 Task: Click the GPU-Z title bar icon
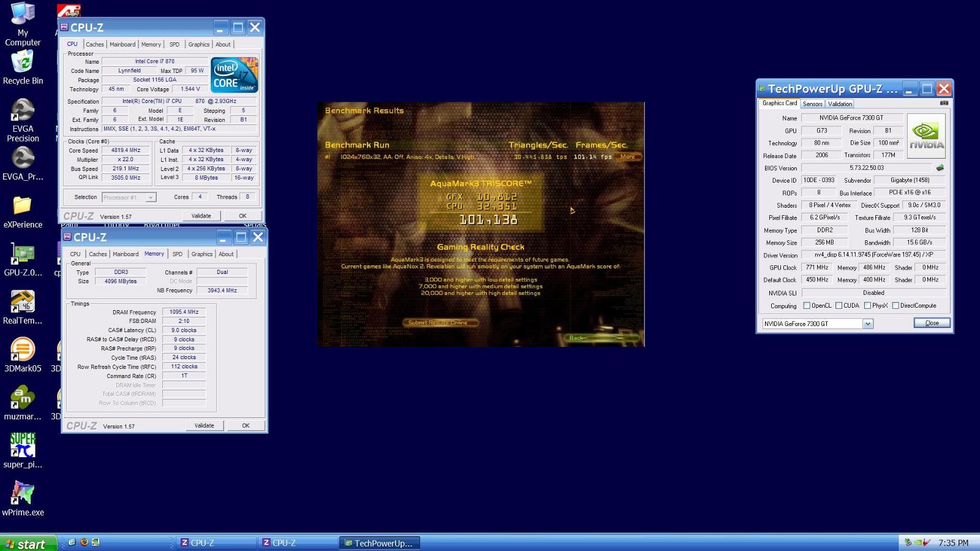click(763, 89)
